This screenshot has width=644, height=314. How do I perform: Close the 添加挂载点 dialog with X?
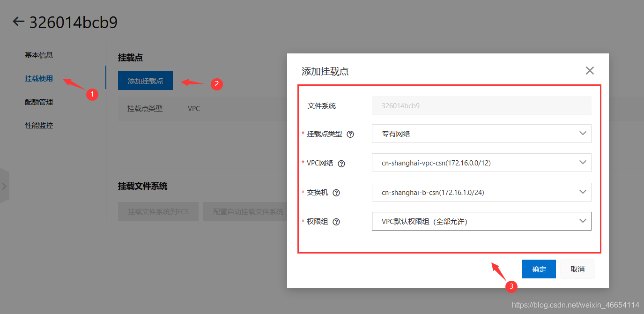coord(590,71)
